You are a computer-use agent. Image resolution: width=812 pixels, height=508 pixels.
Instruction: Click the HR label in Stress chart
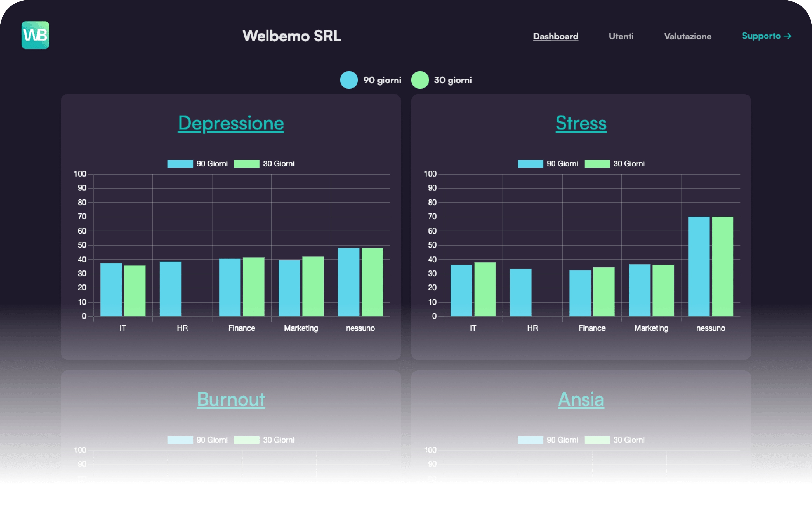(532, 328)
